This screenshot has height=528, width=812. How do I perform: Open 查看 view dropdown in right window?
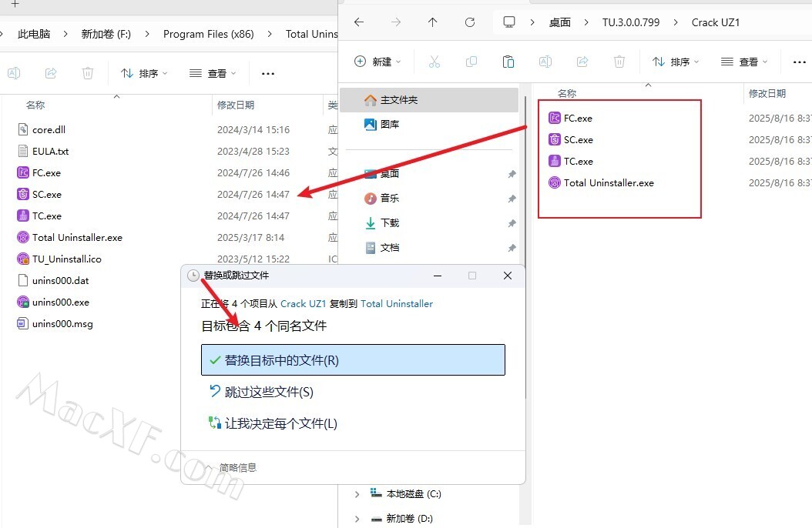pyautogui.click(x=744, y=62)
